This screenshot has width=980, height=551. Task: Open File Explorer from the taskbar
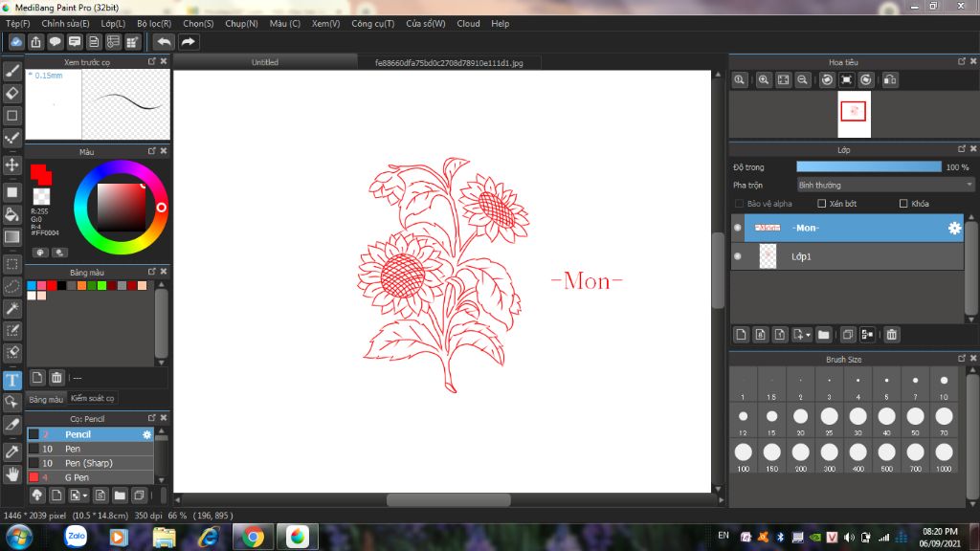[165, 538]
